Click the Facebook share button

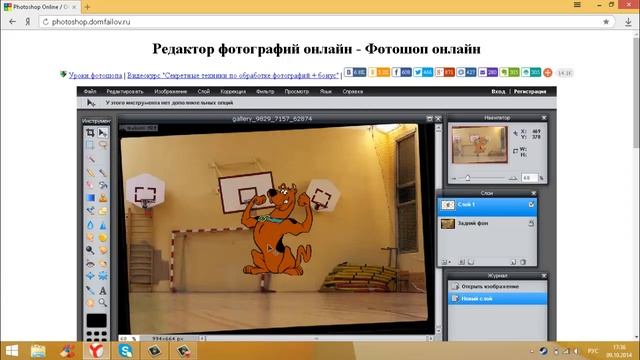click(401, 72)
